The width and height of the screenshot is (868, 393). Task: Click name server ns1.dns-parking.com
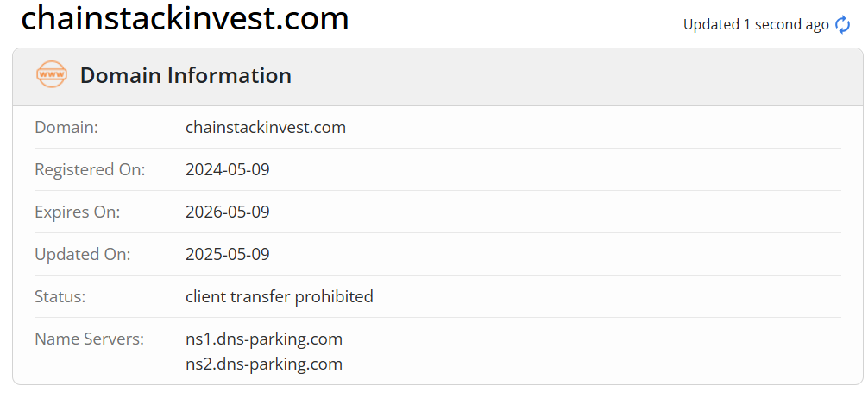(x=264, y=339)
